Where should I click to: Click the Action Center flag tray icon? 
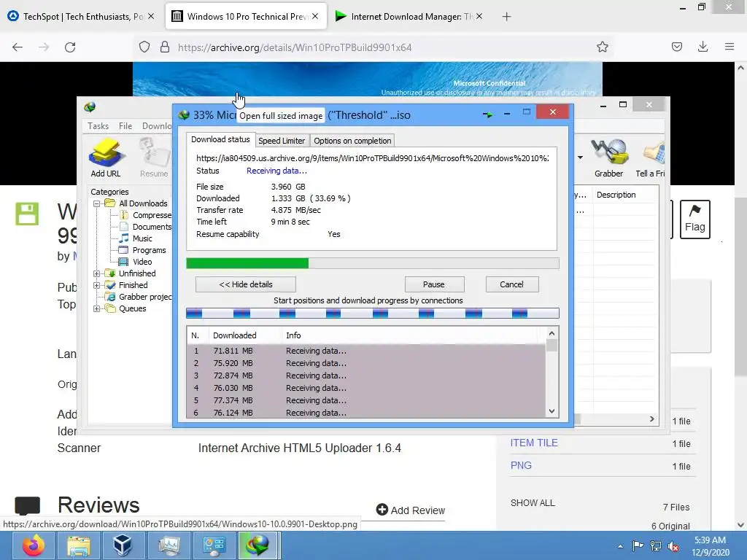pos(638,545)
